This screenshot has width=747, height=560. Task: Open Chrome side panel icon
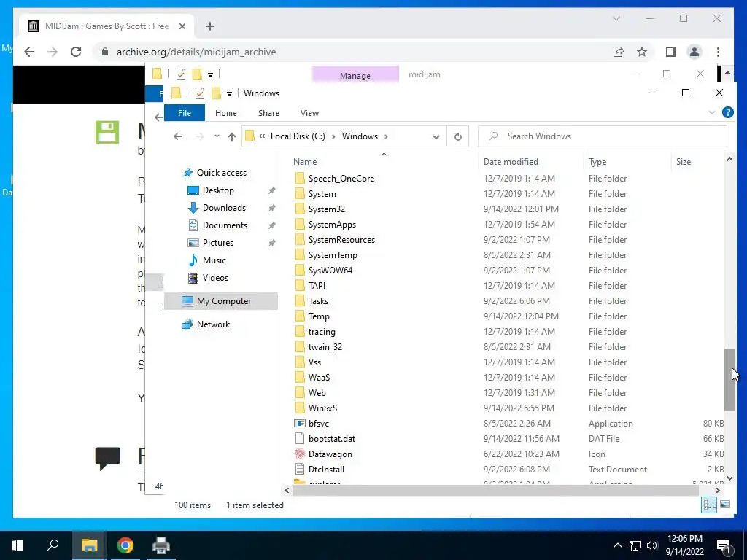coord(671,52)
